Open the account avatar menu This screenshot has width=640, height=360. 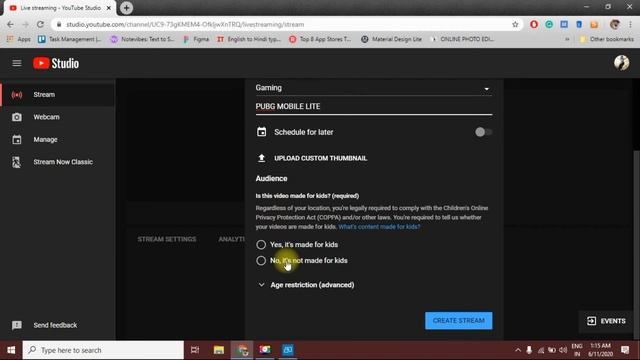(x=621, y=63)
